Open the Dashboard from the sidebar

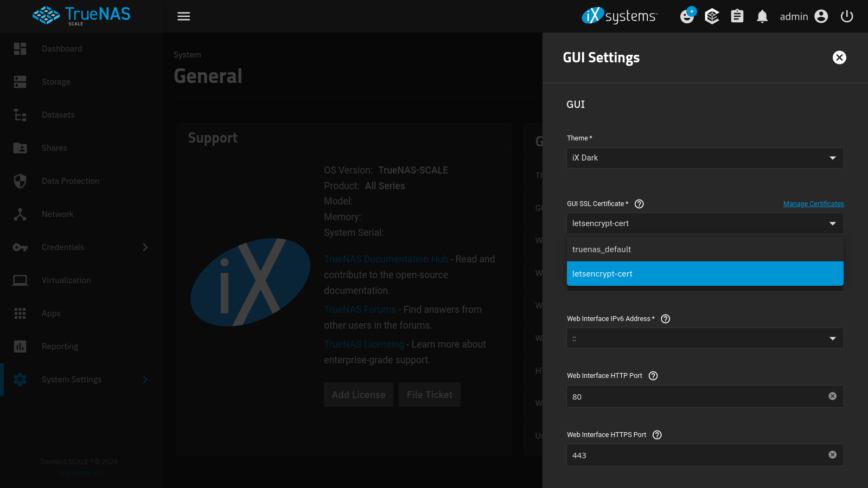(x=61, y=49)
